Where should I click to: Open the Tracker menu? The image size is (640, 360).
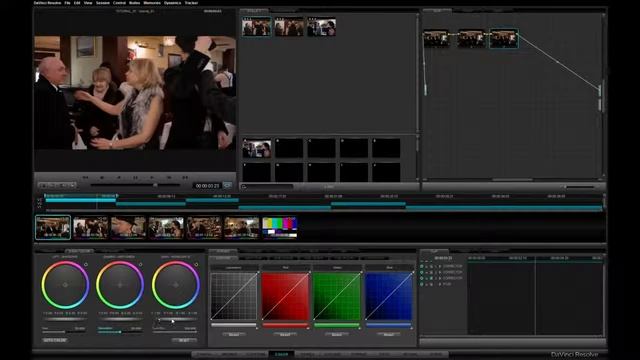[191, 3]
